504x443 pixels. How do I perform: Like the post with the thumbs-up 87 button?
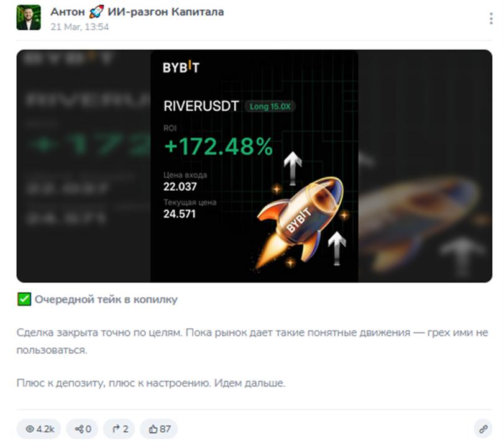click(159, 429)
